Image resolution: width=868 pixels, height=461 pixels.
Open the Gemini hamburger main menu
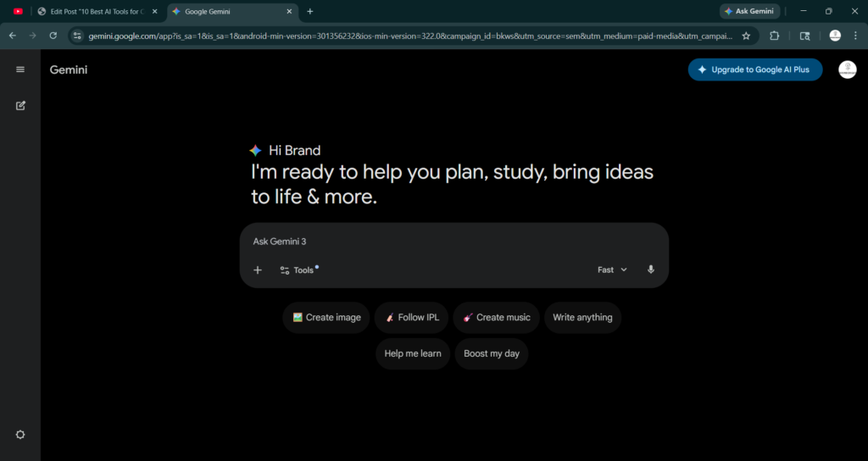click(x=20, y=69)
